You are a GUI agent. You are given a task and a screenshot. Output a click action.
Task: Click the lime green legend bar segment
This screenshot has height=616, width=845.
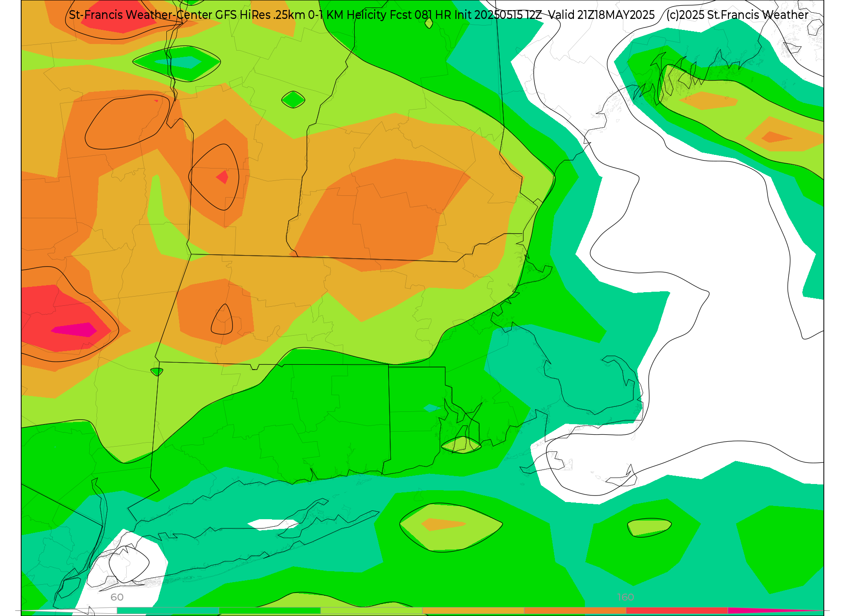371,611
